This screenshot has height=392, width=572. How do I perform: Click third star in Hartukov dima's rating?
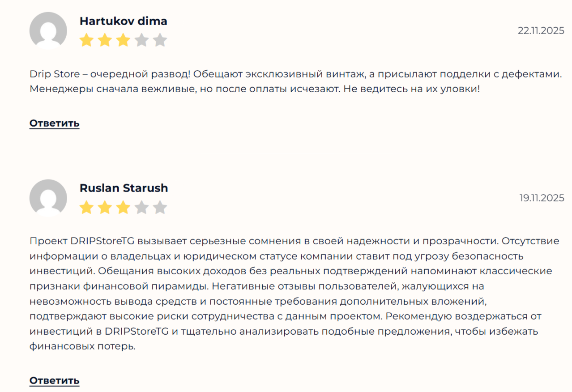click(123, 41)
